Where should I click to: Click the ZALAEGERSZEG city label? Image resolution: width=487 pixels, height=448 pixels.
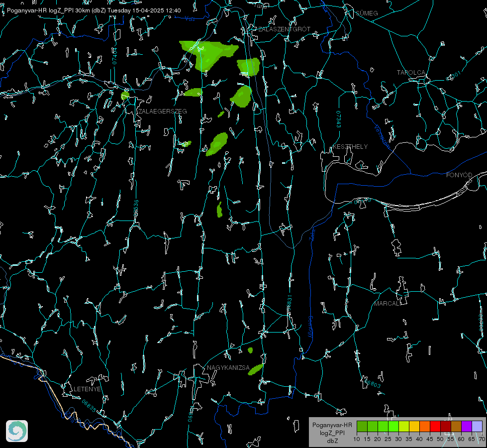(x=163, y=112)
